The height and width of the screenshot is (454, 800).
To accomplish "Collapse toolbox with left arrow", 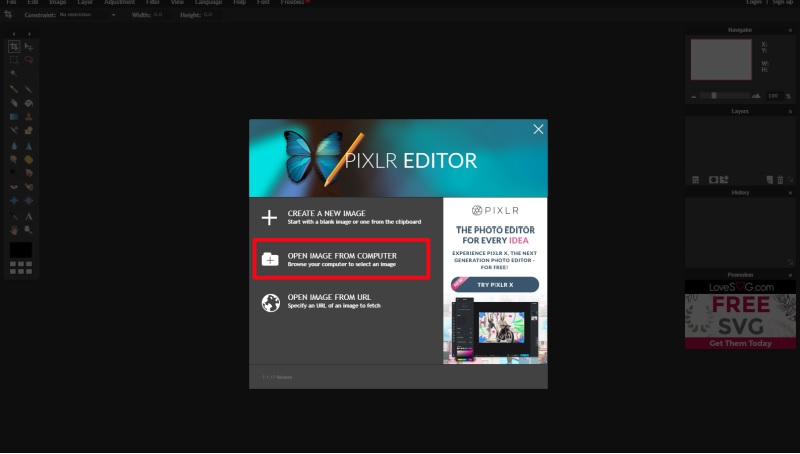I will 14,34.
